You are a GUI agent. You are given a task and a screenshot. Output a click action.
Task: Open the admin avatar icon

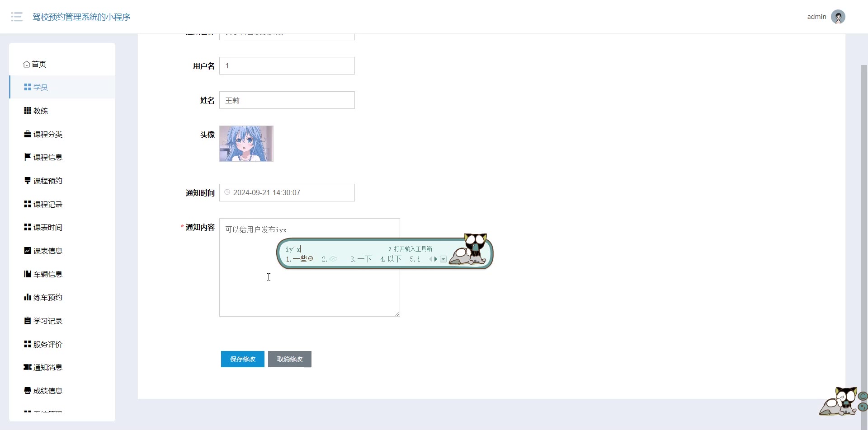pos(838,17)
